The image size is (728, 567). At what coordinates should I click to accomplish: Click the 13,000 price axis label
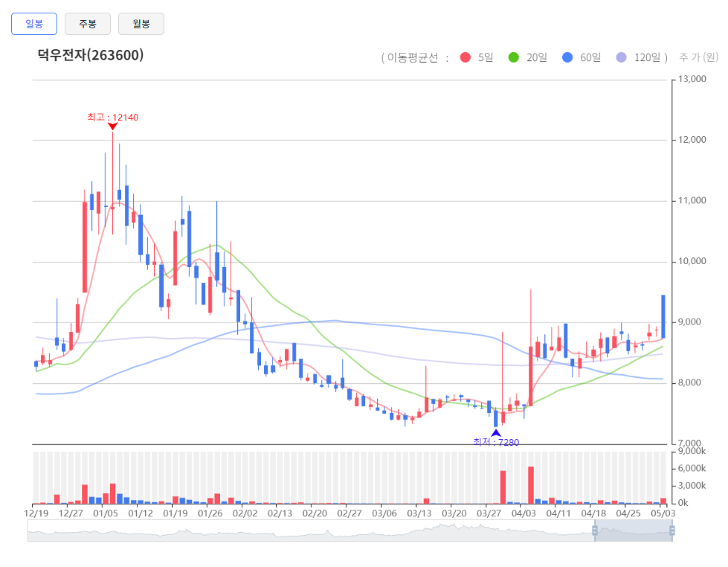pyautogui.click(x=692, y=79)
